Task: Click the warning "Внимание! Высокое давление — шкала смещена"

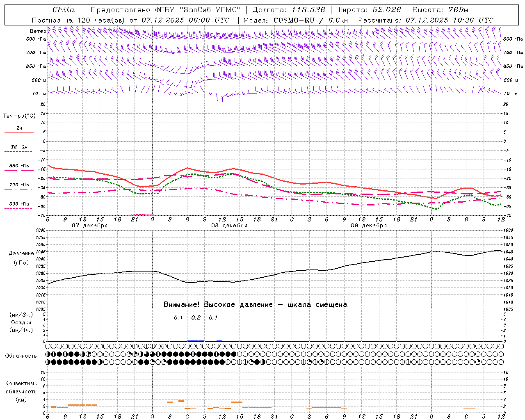Action: tap(255, 305)
